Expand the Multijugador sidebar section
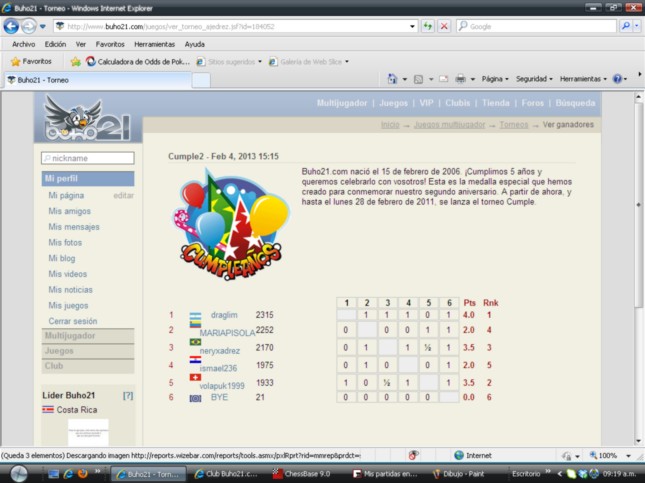This screenshot has height=483, width=645. pyautogui.click(x=88, y=336)
